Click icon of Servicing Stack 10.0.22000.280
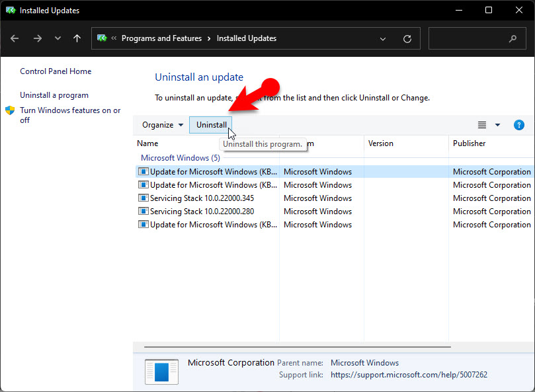This screenshot has height=392, width=535. (x=144, y=211)
